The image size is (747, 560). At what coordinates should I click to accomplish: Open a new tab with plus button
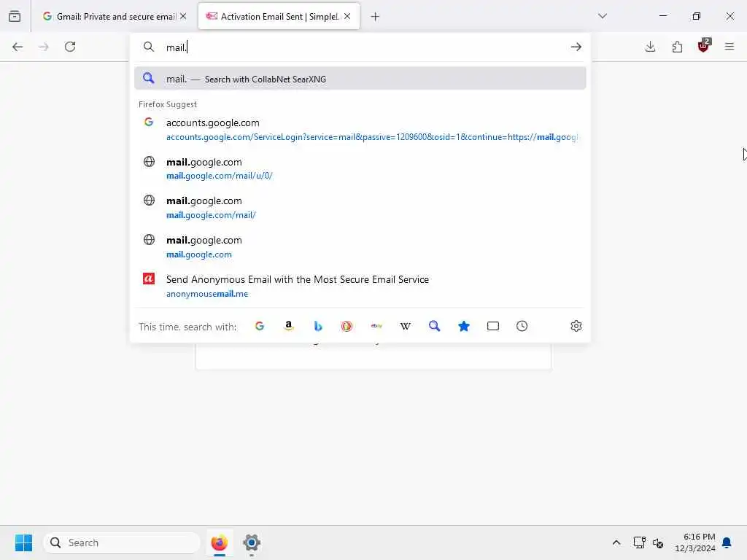pyautogui.click(x=376, y=17)
